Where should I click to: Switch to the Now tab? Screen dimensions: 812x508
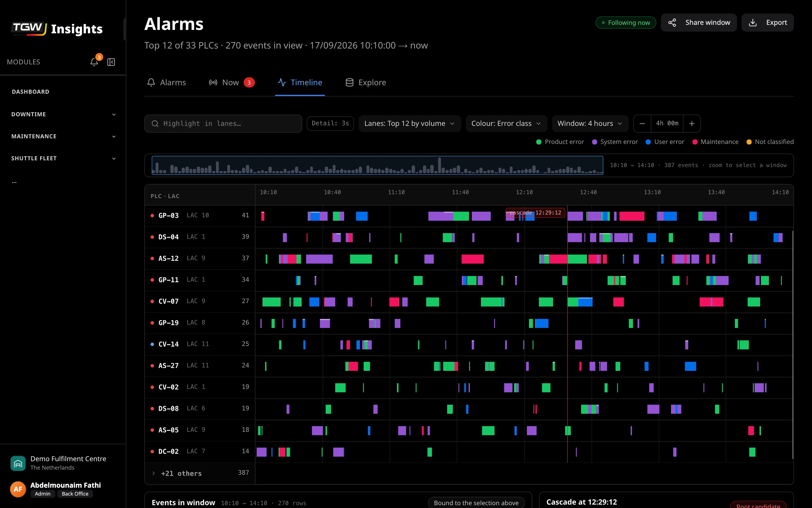(x=231, y=83)
